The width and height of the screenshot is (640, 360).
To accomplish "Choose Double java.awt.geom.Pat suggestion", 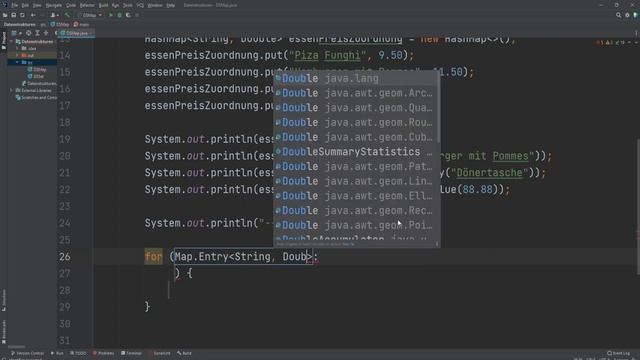I will pos(355,167).
